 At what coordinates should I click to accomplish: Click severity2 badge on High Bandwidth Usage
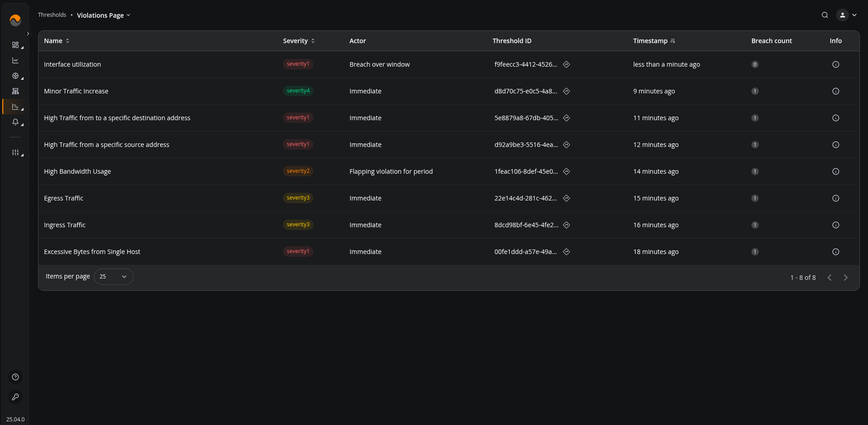click(298, 171)
